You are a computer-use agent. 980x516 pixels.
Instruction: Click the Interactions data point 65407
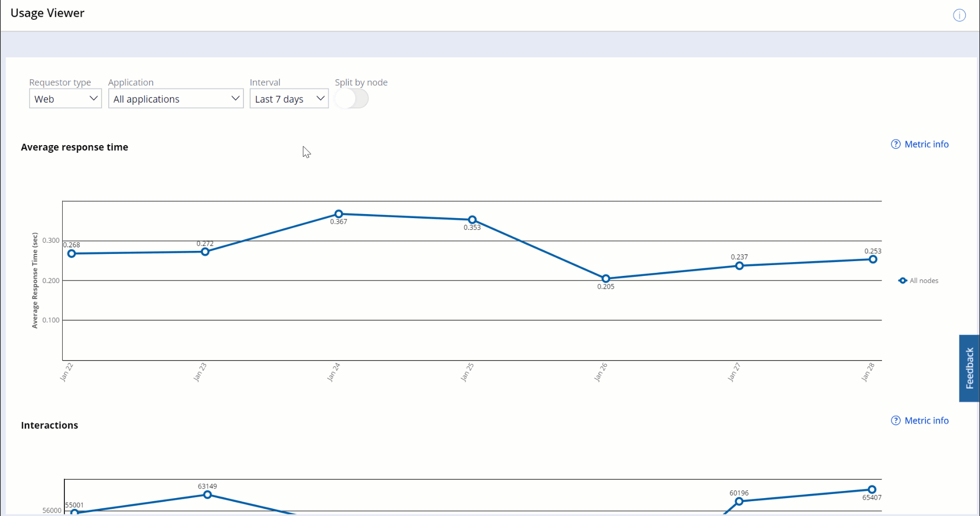(x=872, y=489)
